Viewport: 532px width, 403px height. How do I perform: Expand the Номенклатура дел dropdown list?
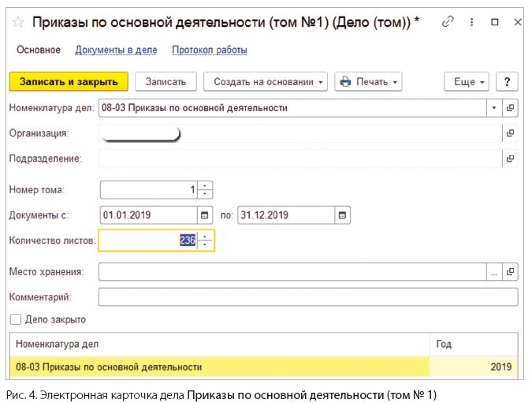click(494, 108)
